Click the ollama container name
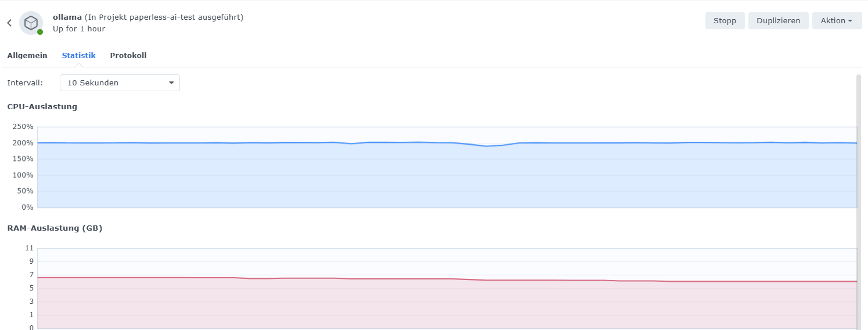This screenshot has height=330, width=868. [67, 17]
